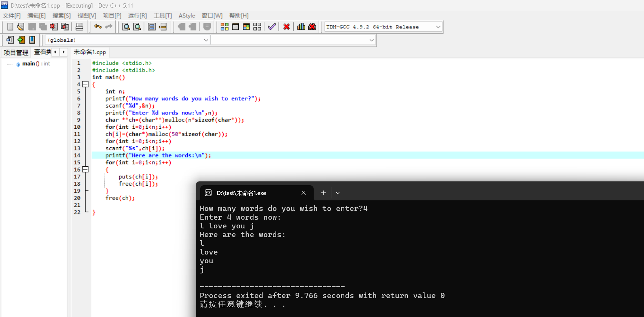Select main() : int in class tree
This screenshot has height=317, width=644.
(36, 64)
